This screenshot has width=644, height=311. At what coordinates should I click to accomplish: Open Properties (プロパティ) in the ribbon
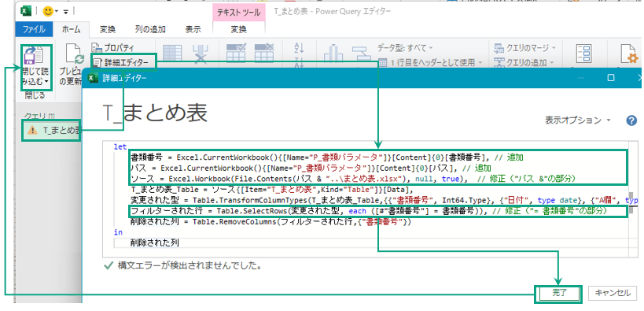(113, 48)
